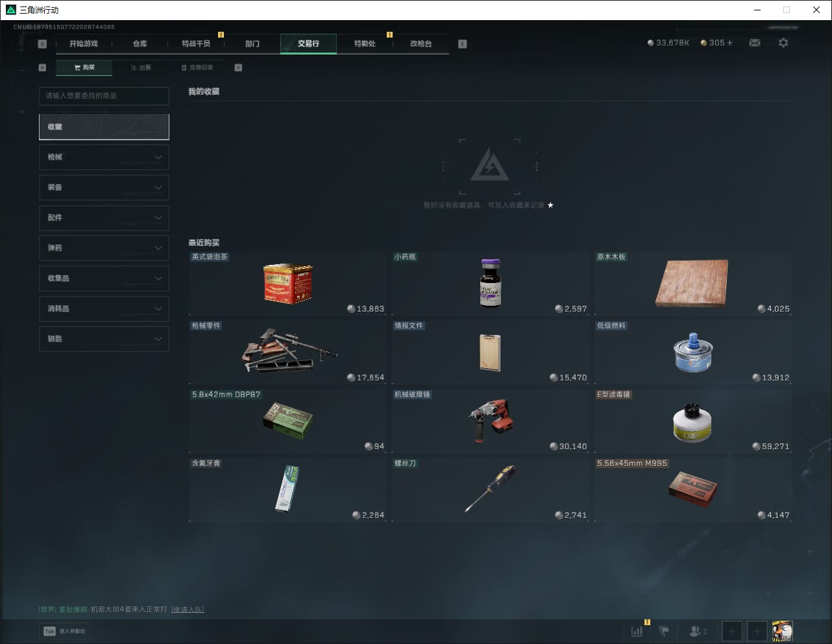
Task: Expand the 钥匙 category dropdown
Action: 104,339
